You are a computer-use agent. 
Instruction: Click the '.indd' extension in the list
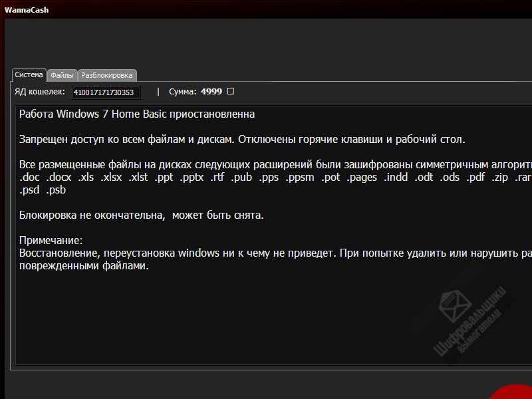(x=396, y=178)
